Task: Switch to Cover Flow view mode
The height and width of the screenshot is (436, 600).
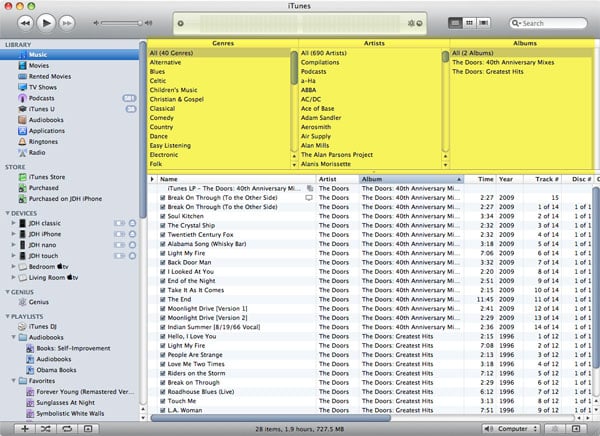Action: pos(483,23)
